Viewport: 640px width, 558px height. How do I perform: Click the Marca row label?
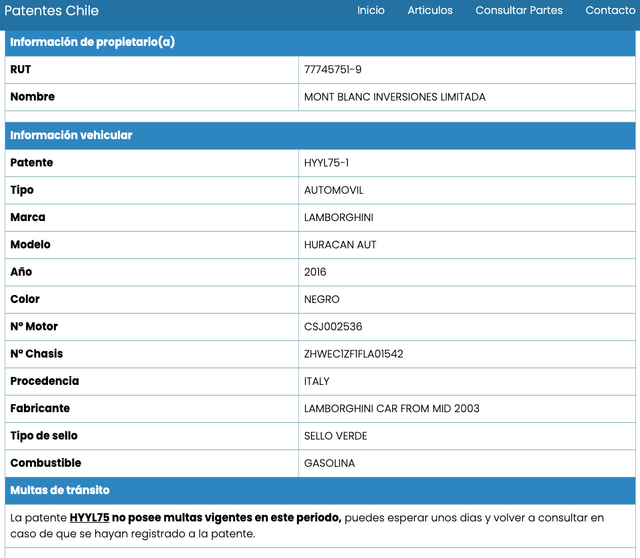tap(28, 218)
